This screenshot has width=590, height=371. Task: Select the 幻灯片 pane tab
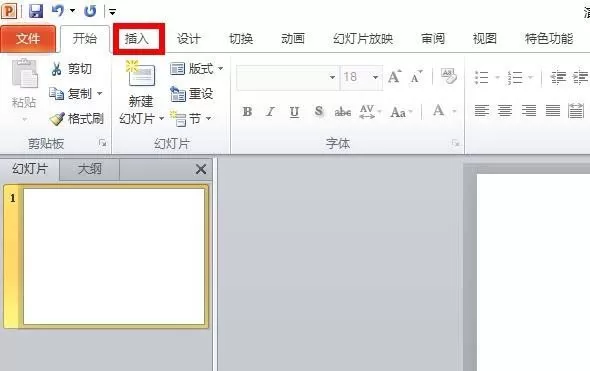pyautogui.click(x=30, y=169)
